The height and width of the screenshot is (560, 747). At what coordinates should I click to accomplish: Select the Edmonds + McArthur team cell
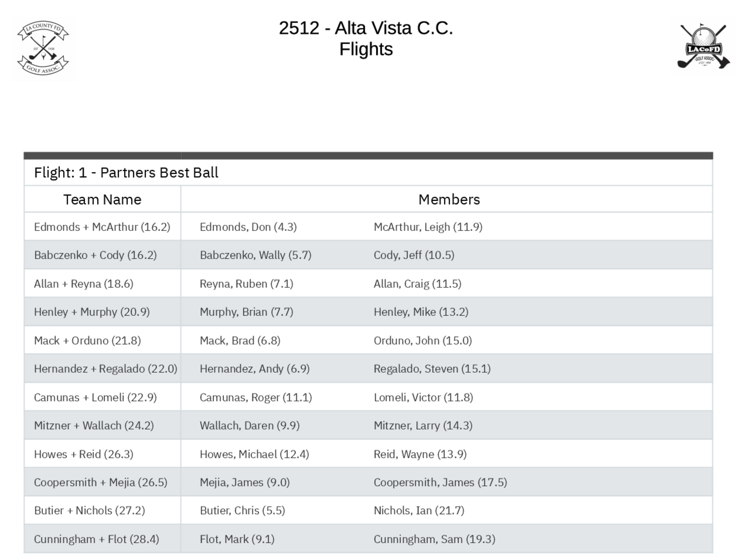pos(102,227)
